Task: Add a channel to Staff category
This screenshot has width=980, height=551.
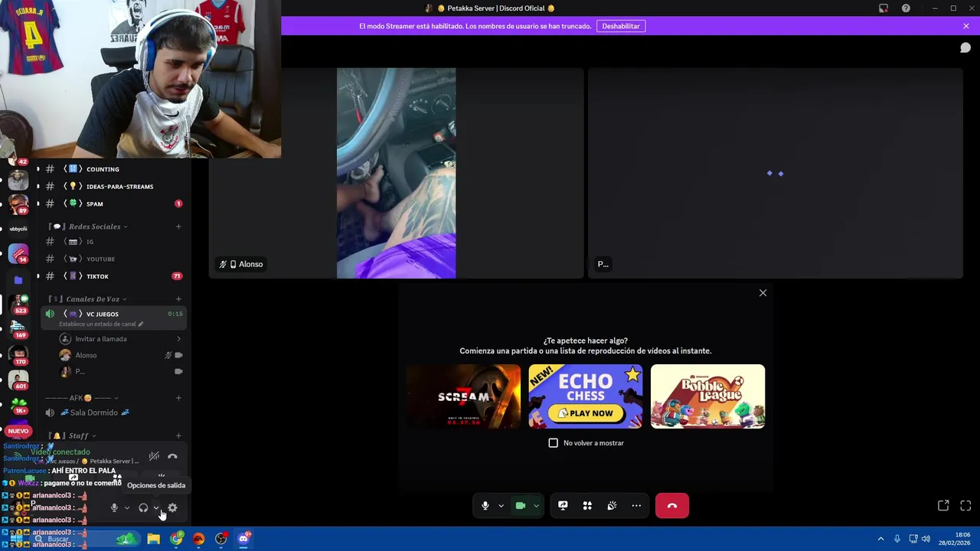Action: point(178,435)
